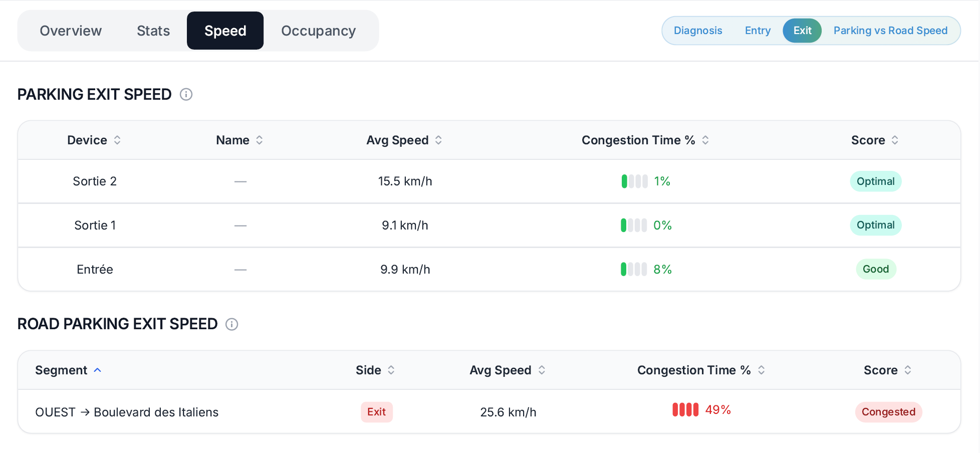Select the Congested score badge
The height and width of the screenshot is (453, 980).
888,412
